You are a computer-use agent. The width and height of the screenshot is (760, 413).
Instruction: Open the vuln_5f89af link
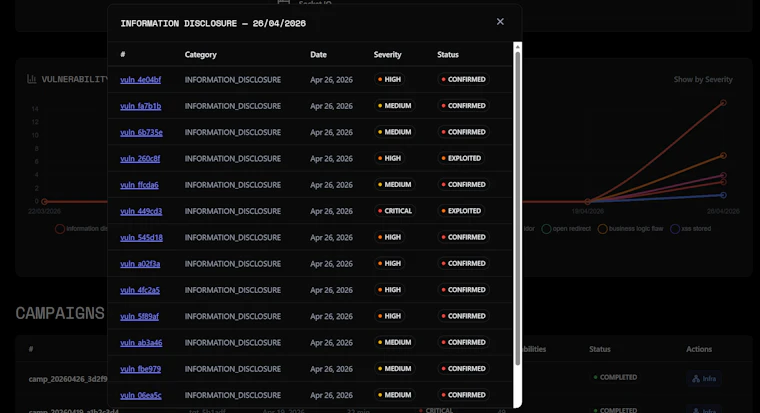coord(140,316)
